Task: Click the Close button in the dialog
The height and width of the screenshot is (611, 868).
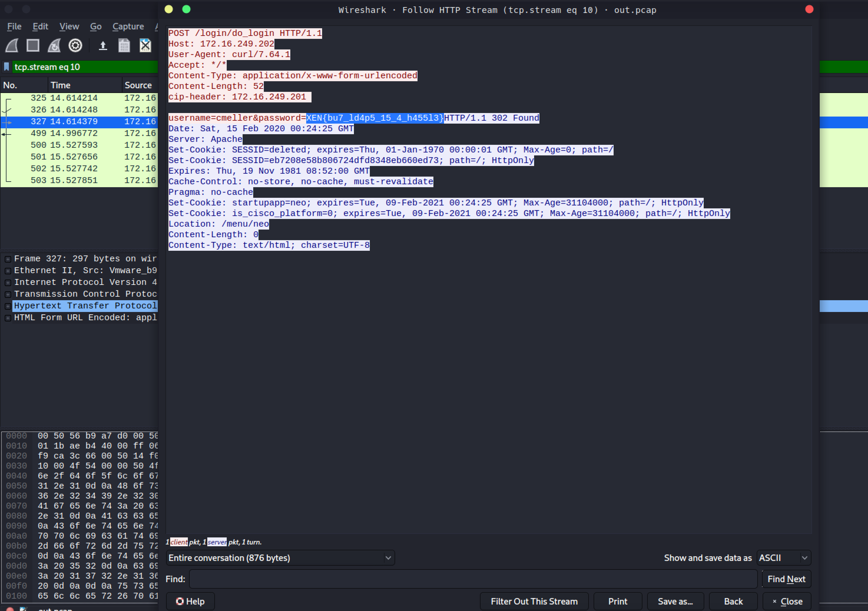Action: tap(787, 601)
